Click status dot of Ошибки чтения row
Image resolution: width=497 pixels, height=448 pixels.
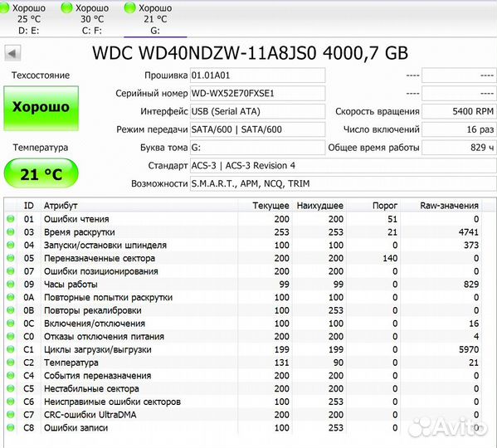coord(11,219)
